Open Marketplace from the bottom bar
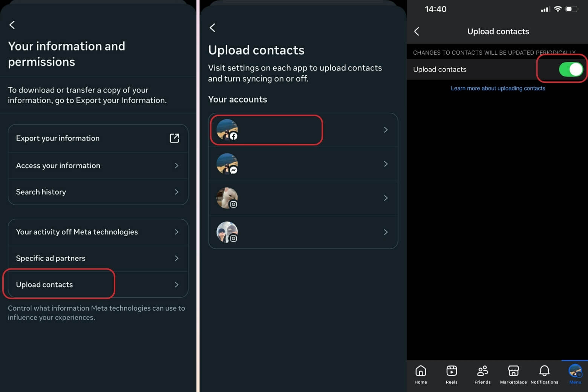Screen dimensions: 588x392 tap(513, 374)
